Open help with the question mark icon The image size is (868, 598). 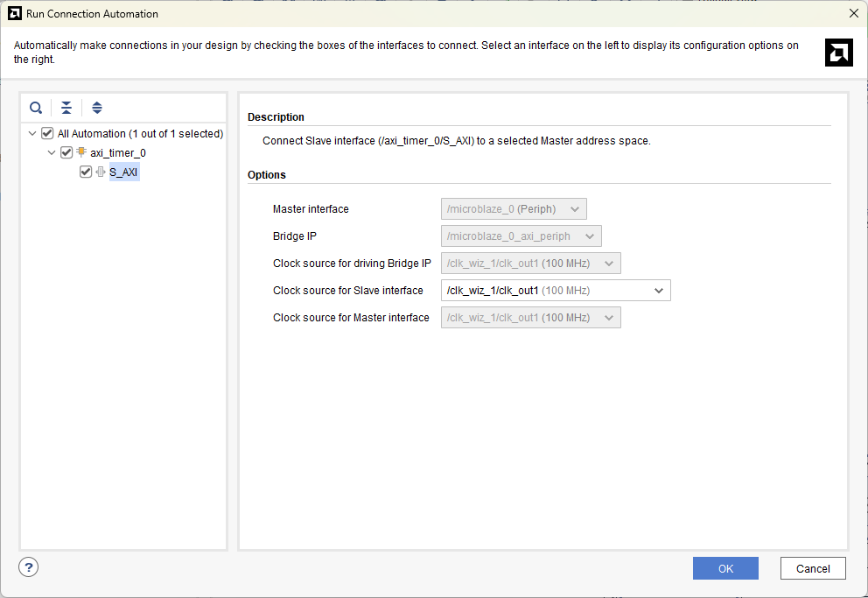(x=29, y=567)
